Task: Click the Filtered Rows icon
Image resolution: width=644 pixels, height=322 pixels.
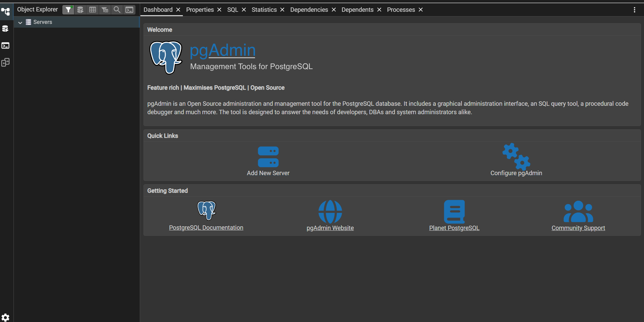Action: [105, 10]
